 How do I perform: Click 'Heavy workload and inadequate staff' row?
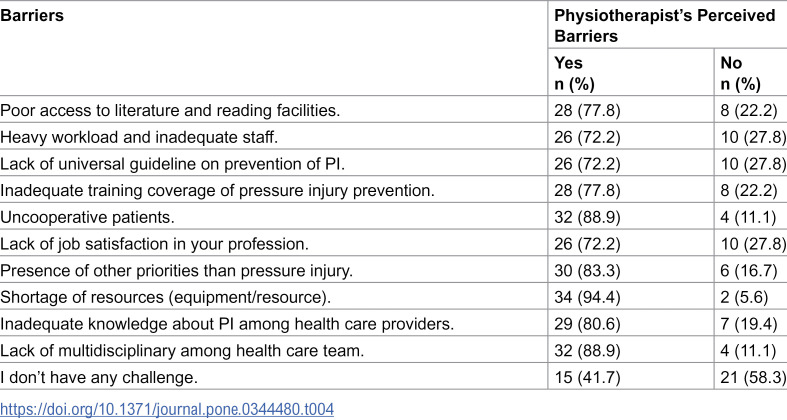coord(139,137)
